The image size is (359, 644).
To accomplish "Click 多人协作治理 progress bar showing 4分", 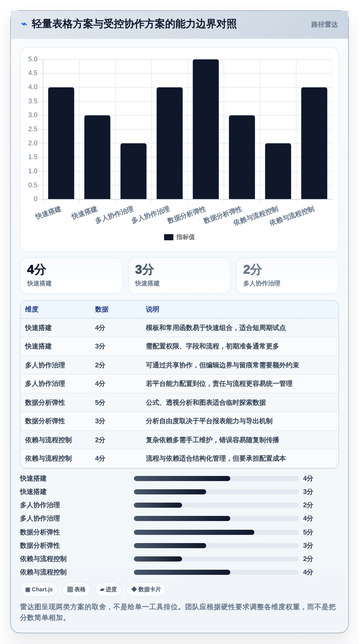I will tap(216, 518).
